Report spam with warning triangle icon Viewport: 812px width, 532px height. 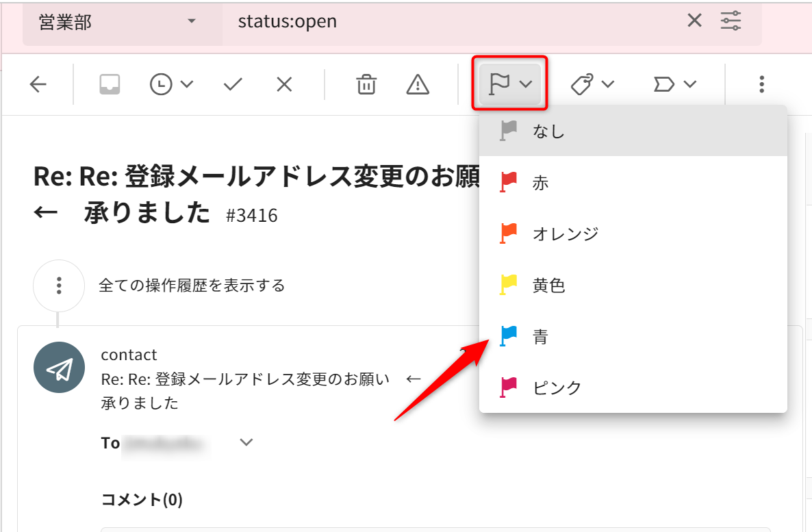click(418, 84)
